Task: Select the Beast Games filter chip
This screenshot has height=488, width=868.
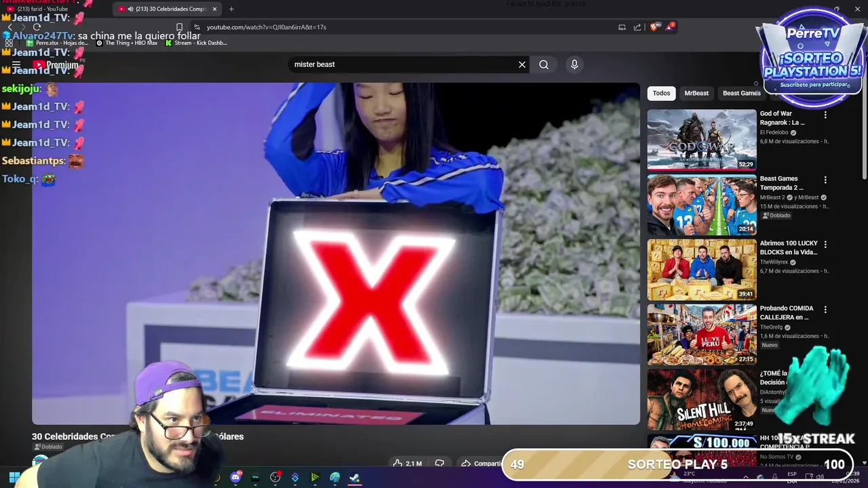Action: (x=741, y=93)
